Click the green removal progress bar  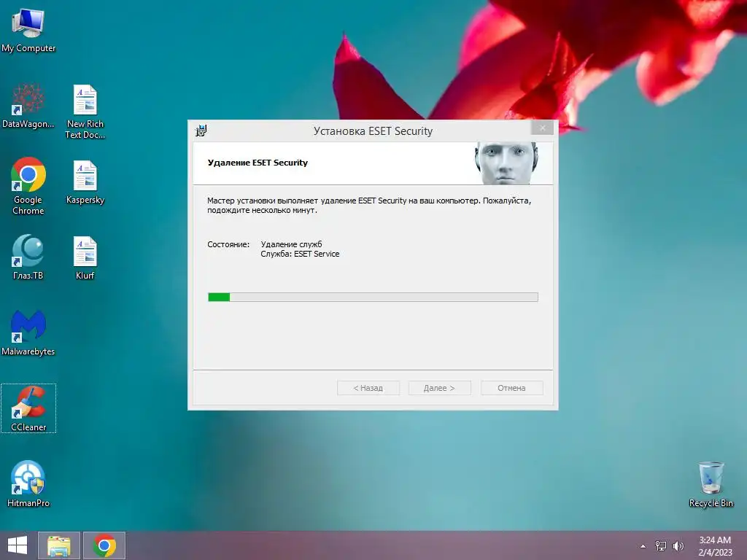[373, 297]
